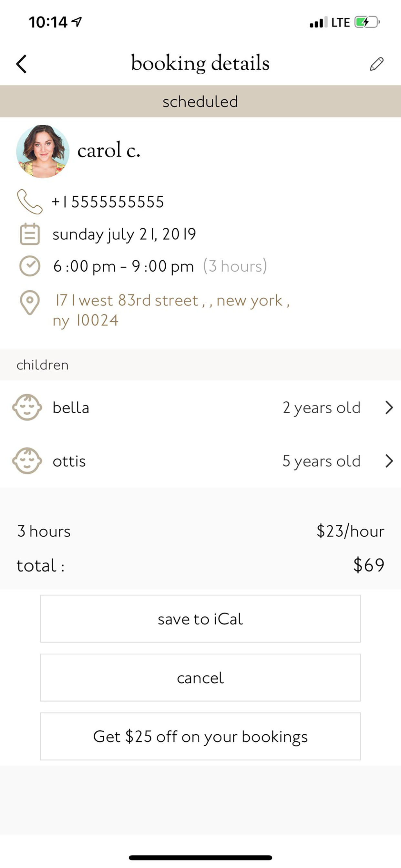Viewport: 401px width, 868px height.
Task: Open the 171 West 83rd Street address
Action: pyautogui.click(x=171, y=310)
